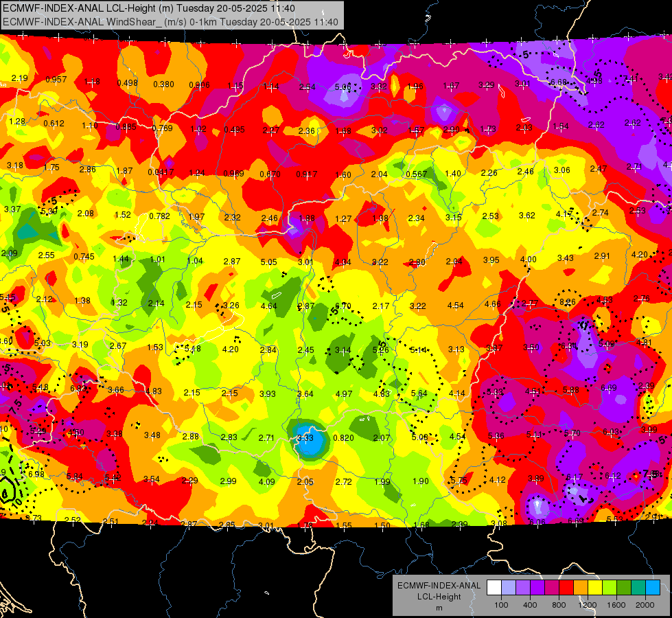The width and height of the screenshot is (672, 618).
Task: Select the sky blue legend swatch
Action: tap(653, 588)
